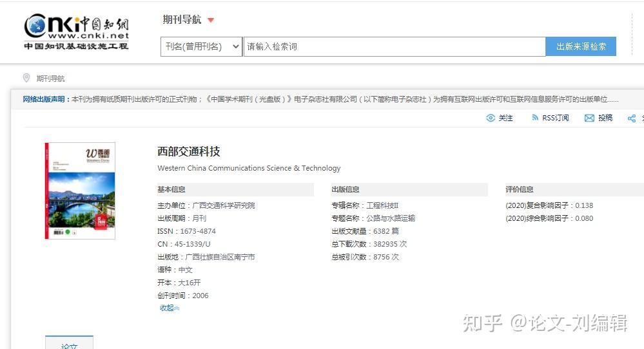
Task: Click the 西部交通科技 journal title
Action: pos(189,152)
